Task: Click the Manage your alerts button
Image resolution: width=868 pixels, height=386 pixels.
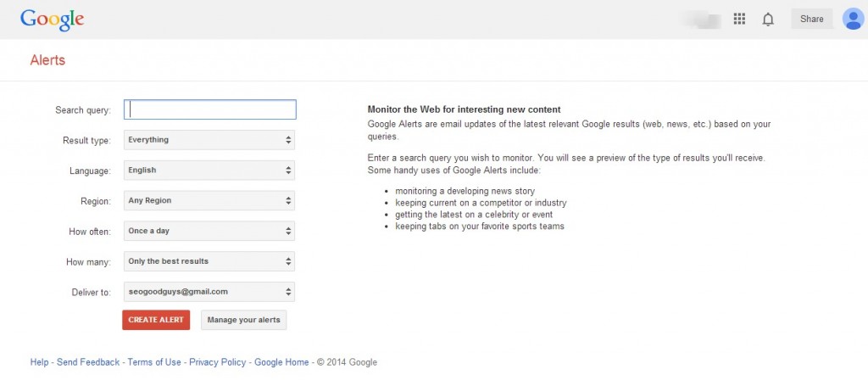Action: point(243,320)
